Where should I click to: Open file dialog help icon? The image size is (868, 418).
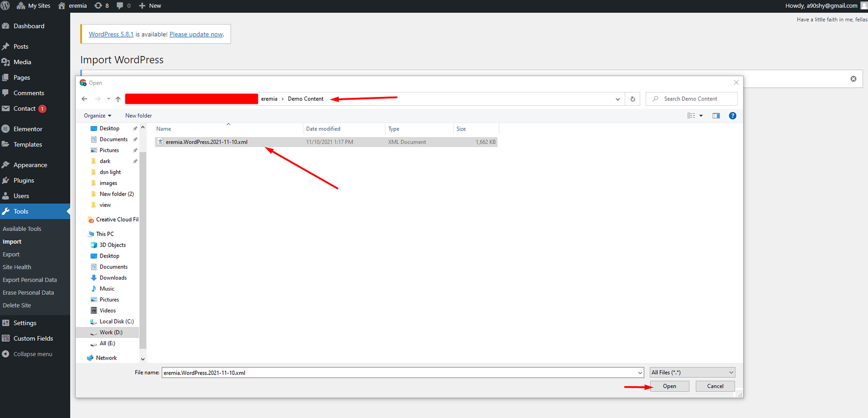point(732,116)
